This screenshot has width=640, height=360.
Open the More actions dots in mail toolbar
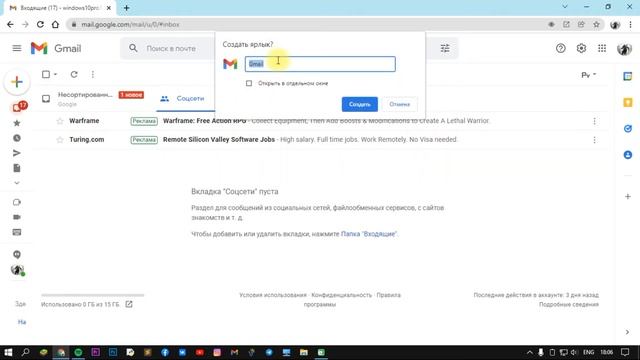[x=93, y=74]
